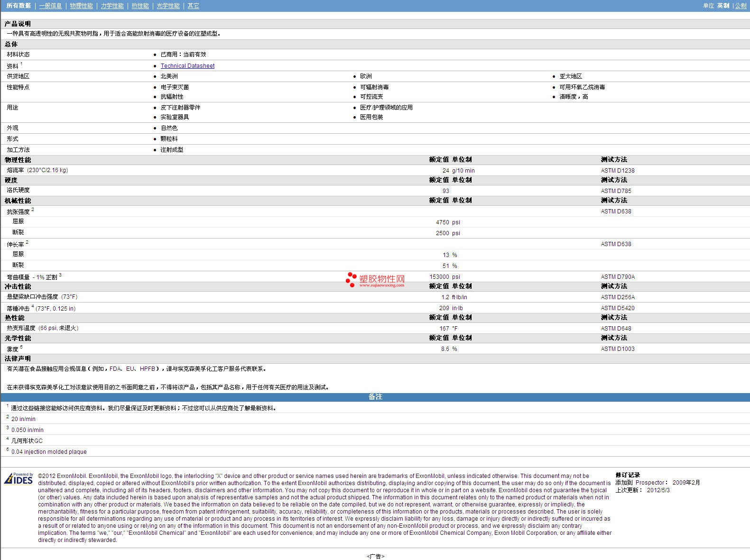The width and height of the screenshot is (750, 560).
Task: Select the 2500 psi break strength value
Action: [x=448, y=233]
